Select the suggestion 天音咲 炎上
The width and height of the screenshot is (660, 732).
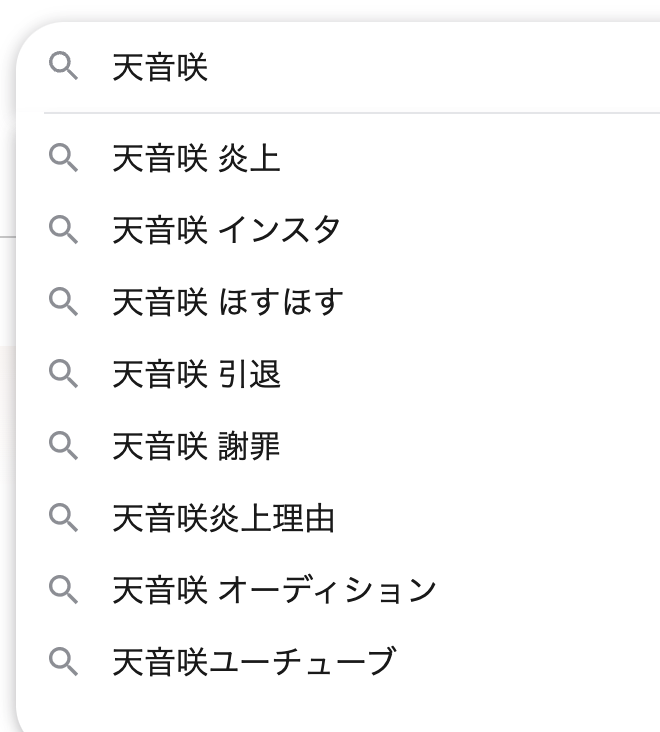196,158
